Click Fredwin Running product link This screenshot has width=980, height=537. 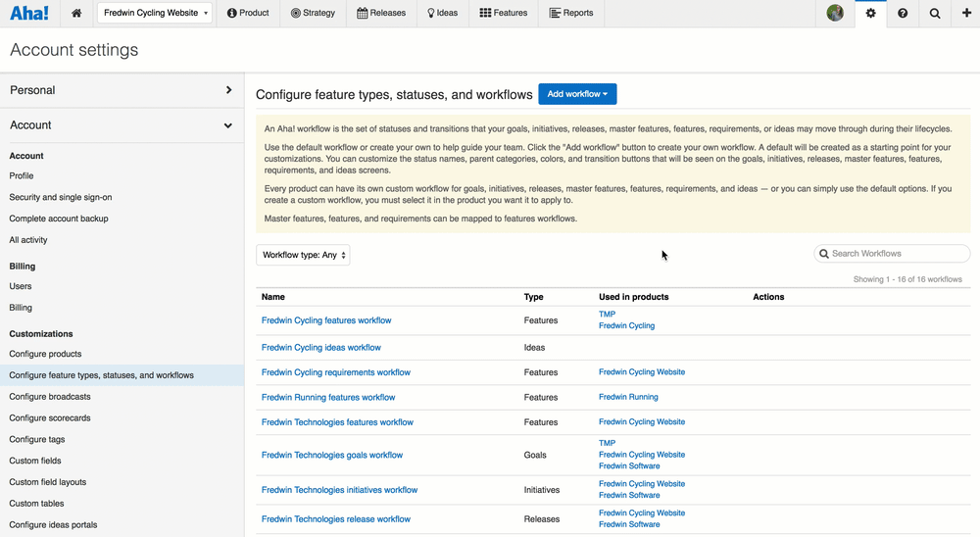tap(628, 397)
